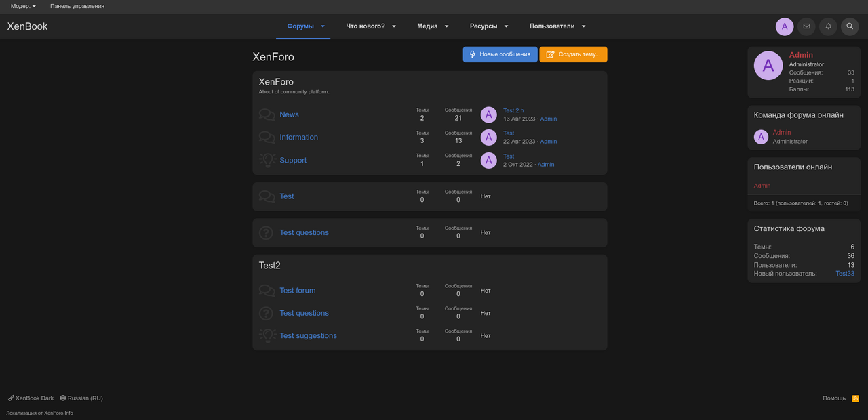Open the inbox envelope icon

click(806, 26)
